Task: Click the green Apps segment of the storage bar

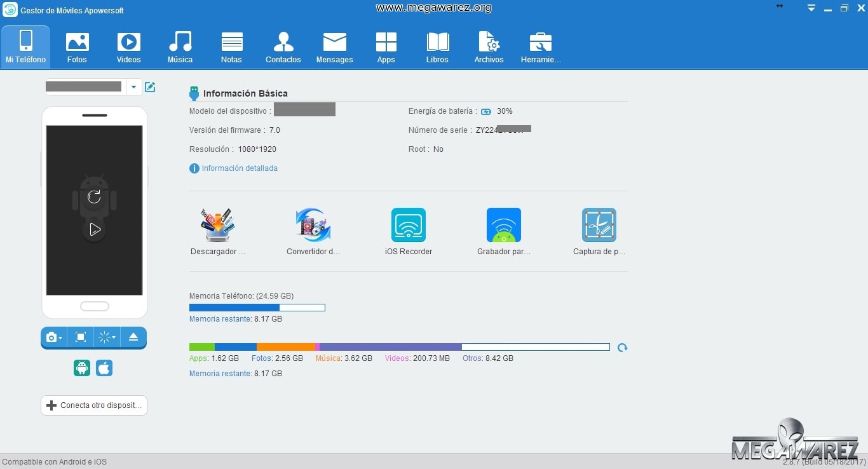Action: point(202,347)
